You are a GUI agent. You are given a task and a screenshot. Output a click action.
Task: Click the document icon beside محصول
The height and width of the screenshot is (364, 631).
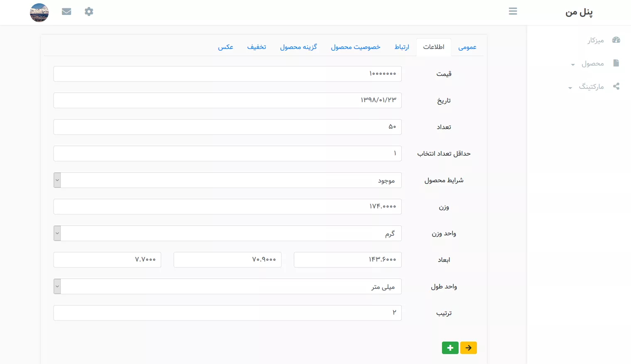(x=616, y=63)
